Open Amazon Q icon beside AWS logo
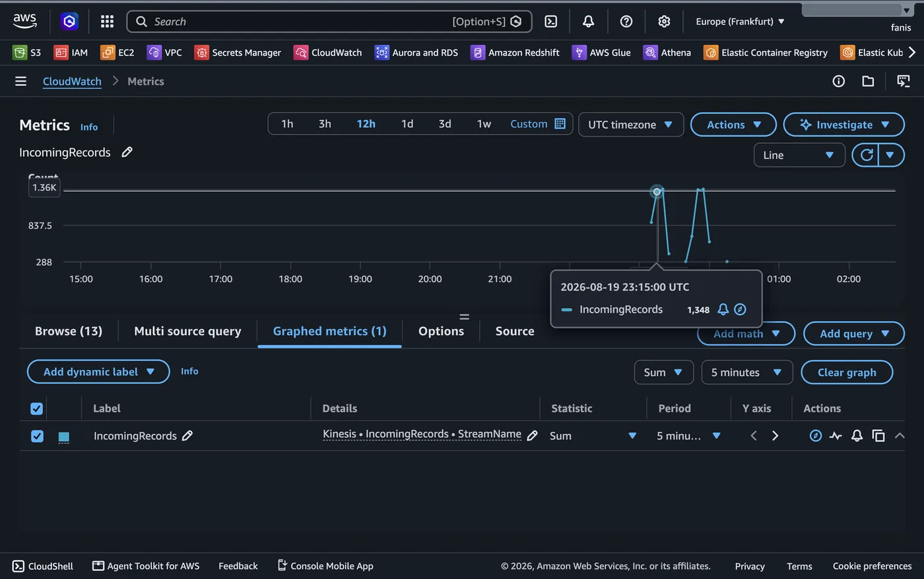Screen dimensions: 924x579 point(69,22)
